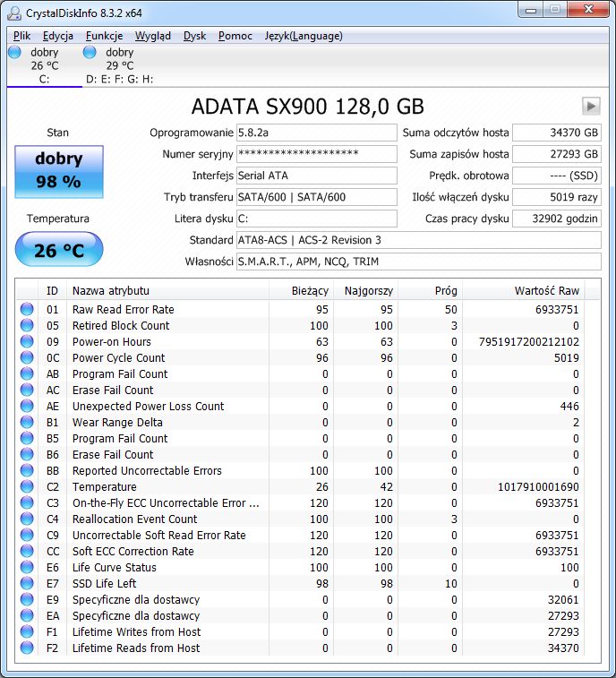Screen dimensions: 616x678
Task: Click the Suma zapisów hosta 27293 GB field
Action: point(557,154)
